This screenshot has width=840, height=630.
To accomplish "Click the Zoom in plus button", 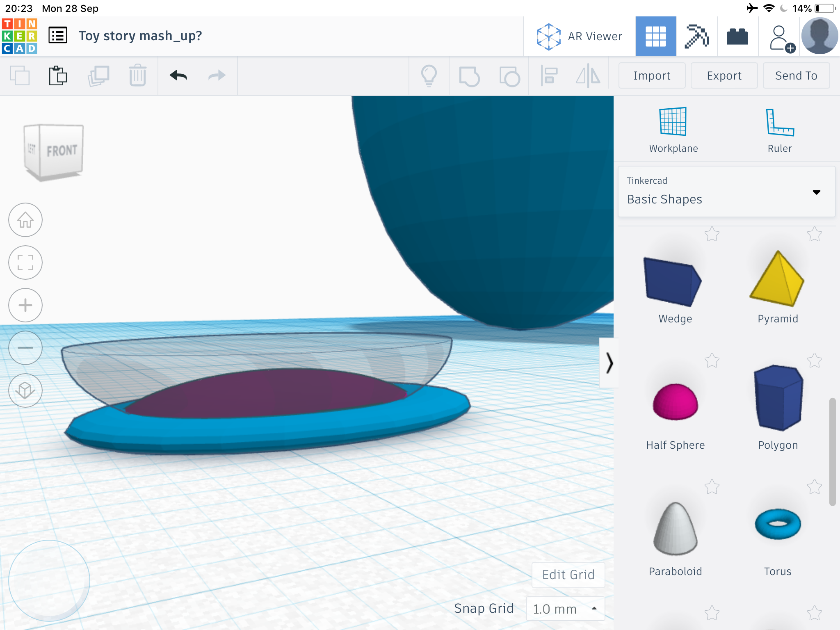I will [25, 305].
